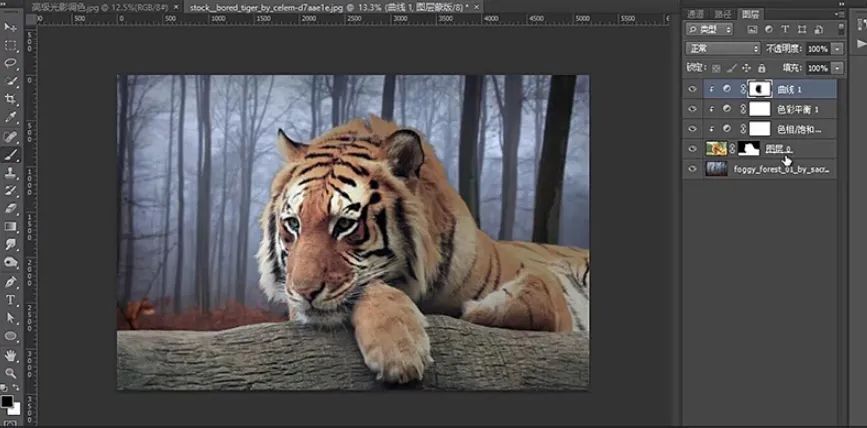Select the Zoom tool
Image resolution: width=867 pixels, height=428 pixels.
(11, 372)
